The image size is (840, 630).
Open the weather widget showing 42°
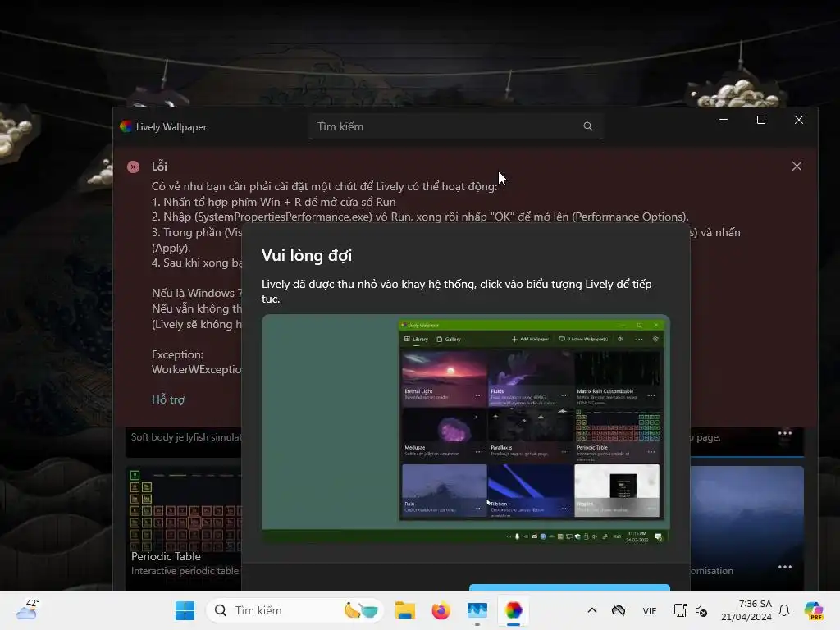27,609
